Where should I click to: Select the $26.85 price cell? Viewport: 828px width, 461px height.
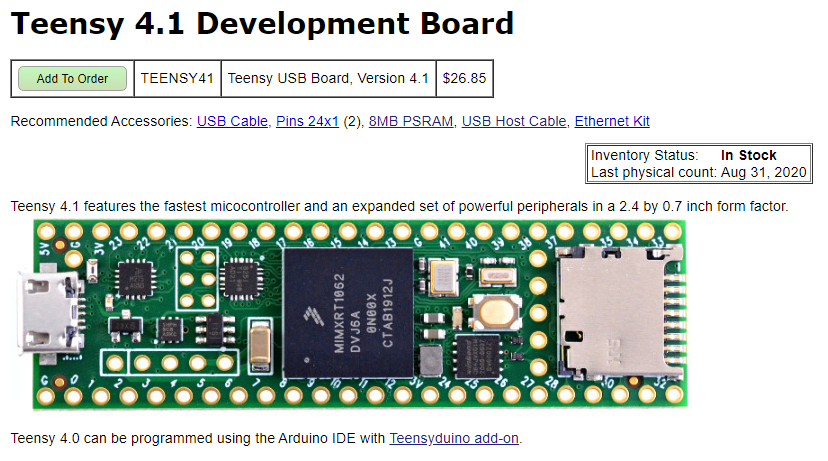click(465, 79)
